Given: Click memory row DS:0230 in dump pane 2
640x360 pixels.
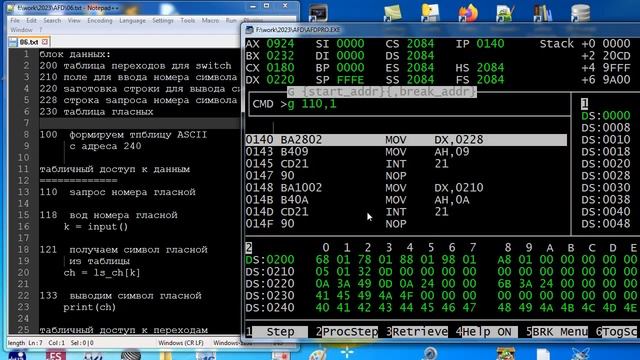Looking at the screenshot, I should click(441, 296).
